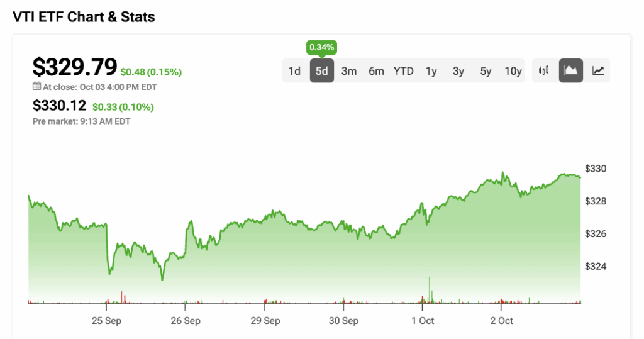
Task: Click the 25 Sep date label
Action: [x=106, y=321]
